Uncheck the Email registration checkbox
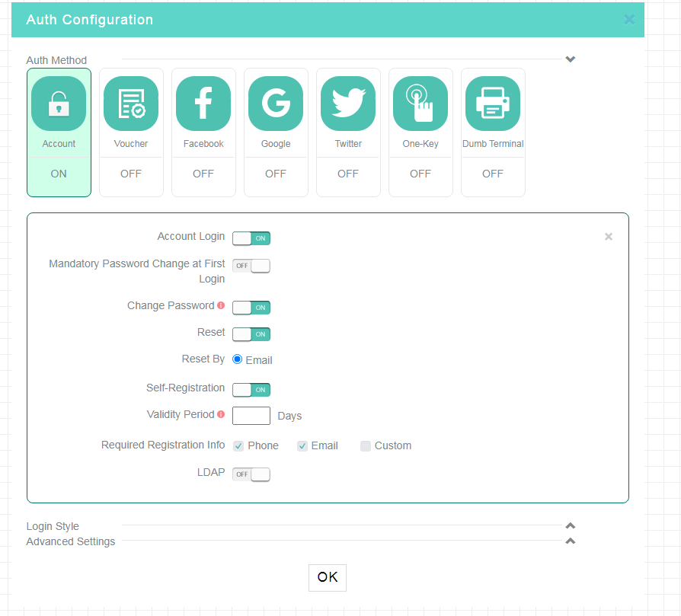Viewport: 681px width, 616px height. 302,446
